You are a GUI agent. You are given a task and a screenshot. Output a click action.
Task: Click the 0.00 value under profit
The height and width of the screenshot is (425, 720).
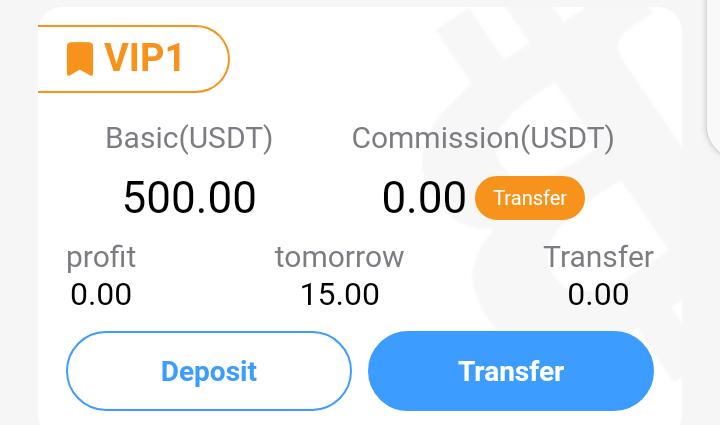pos(101,294)
